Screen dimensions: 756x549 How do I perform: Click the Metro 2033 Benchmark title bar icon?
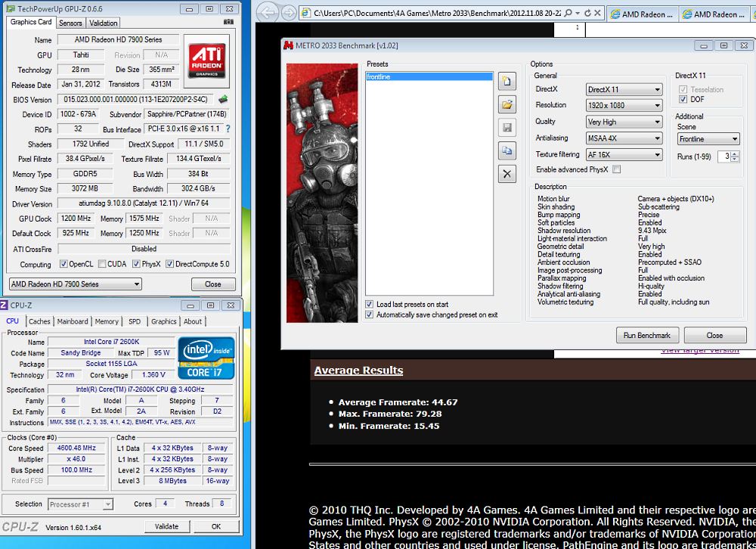click(288, 45)
